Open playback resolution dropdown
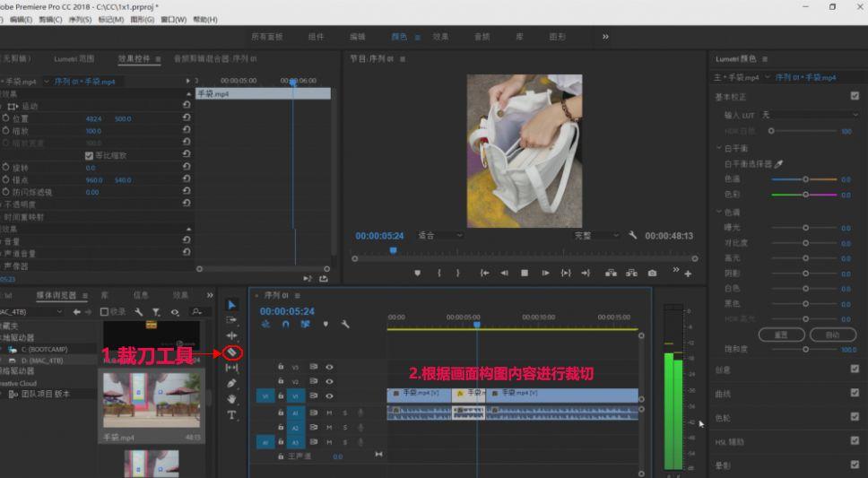The image size is (868, 478). 596,235
